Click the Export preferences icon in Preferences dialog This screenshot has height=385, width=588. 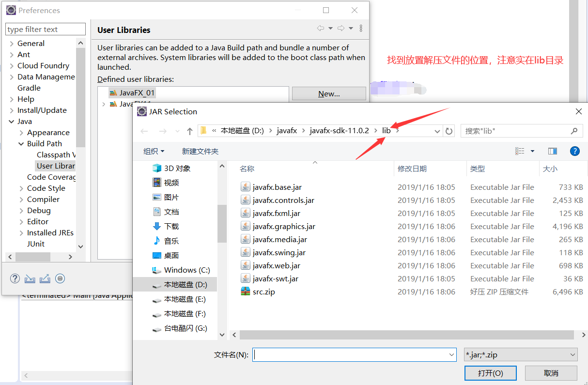pos(45,279)
